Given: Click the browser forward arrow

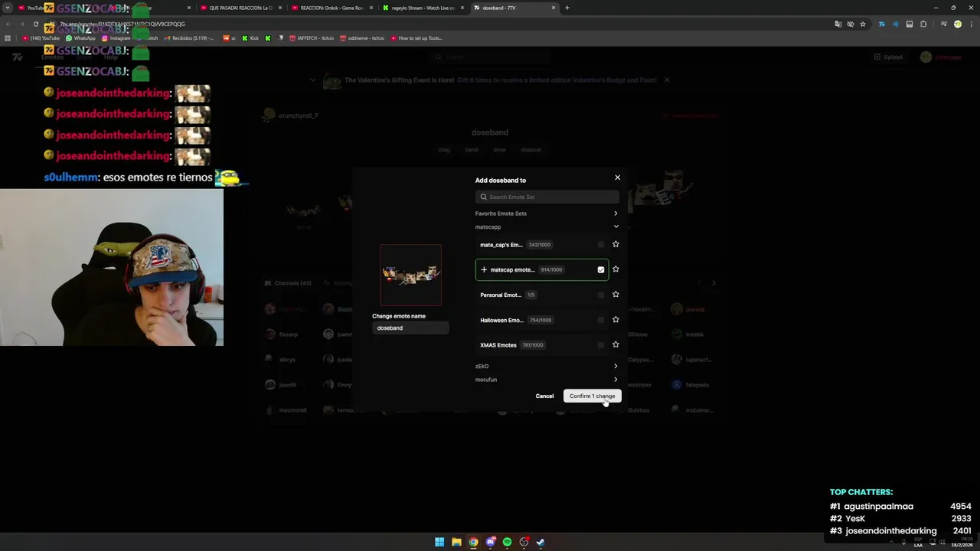Looking at the screenshot, I should (21, 24).
